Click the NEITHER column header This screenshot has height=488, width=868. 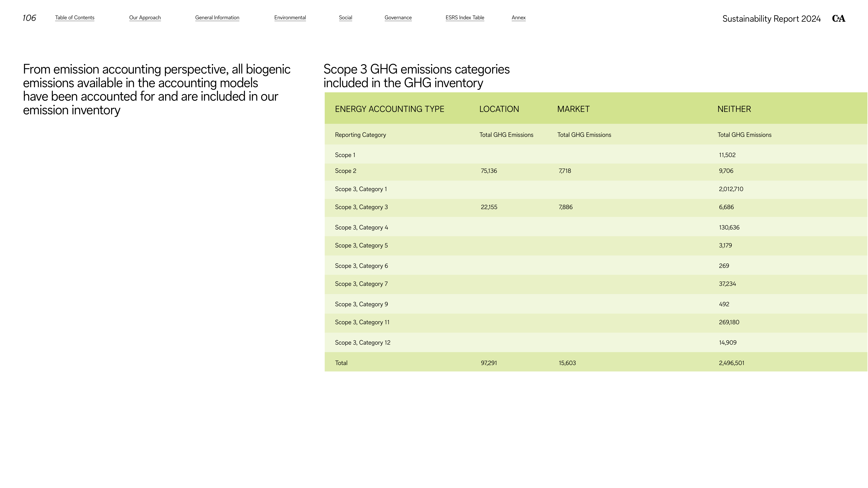tap(734, 109)
